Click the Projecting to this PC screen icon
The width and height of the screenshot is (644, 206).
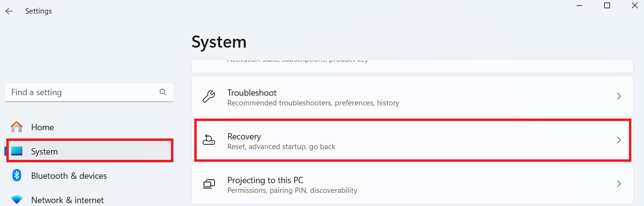209,184
